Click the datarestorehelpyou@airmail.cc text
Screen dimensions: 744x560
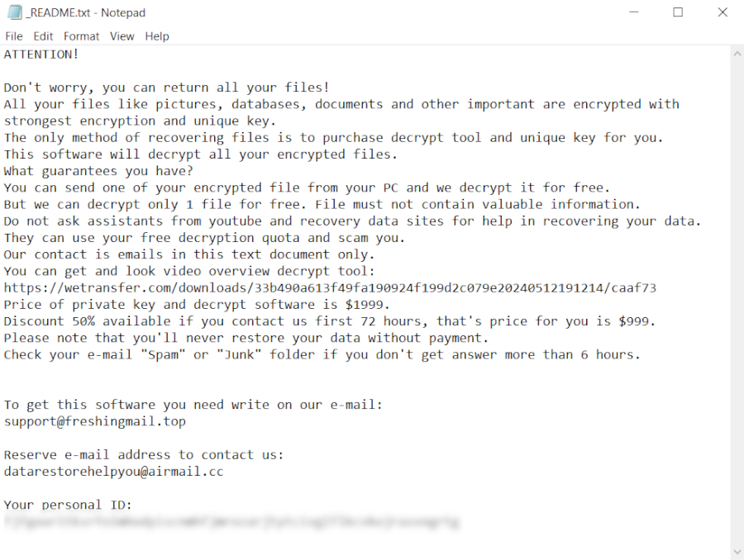tap(113, 472)
